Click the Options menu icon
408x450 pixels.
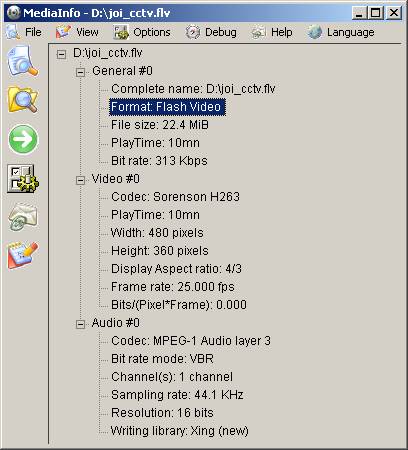(121, 32)
